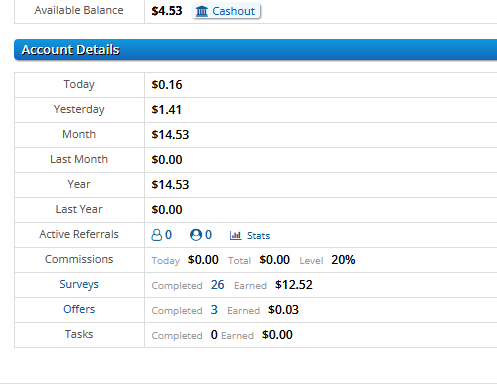Click the 26 completed surveys number
The height and width of the screenshot is (392, 497).
[217, 285]
